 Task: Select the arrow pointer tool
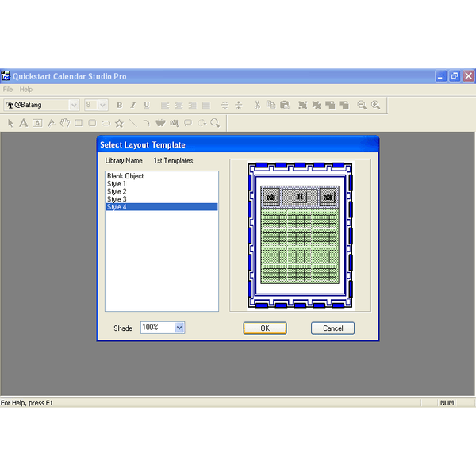point(10,123)
